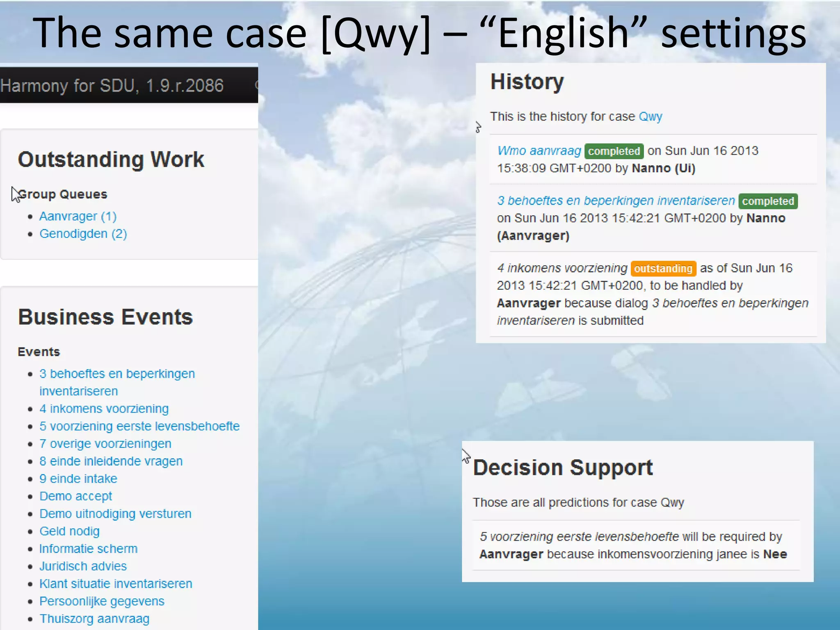Open case Qwy link in History
Viewport: 840px width, 630px height.
point(651,116)
